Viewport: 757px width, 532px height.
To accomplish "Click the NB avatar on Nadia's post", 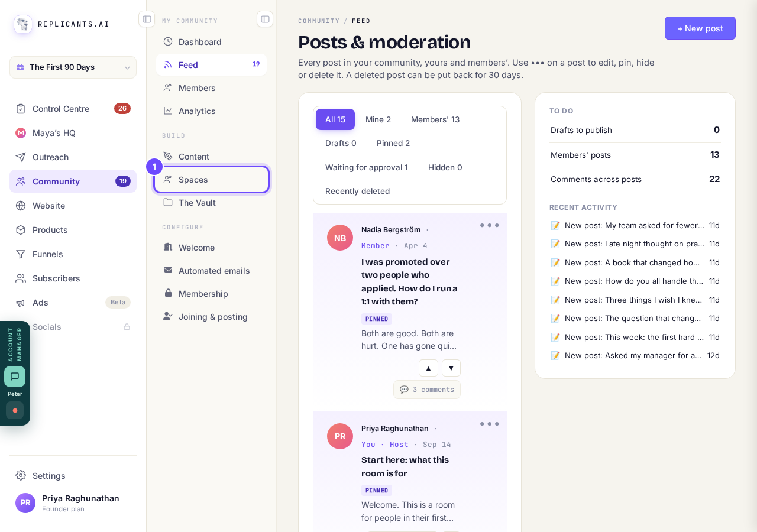I will (340, 238).
